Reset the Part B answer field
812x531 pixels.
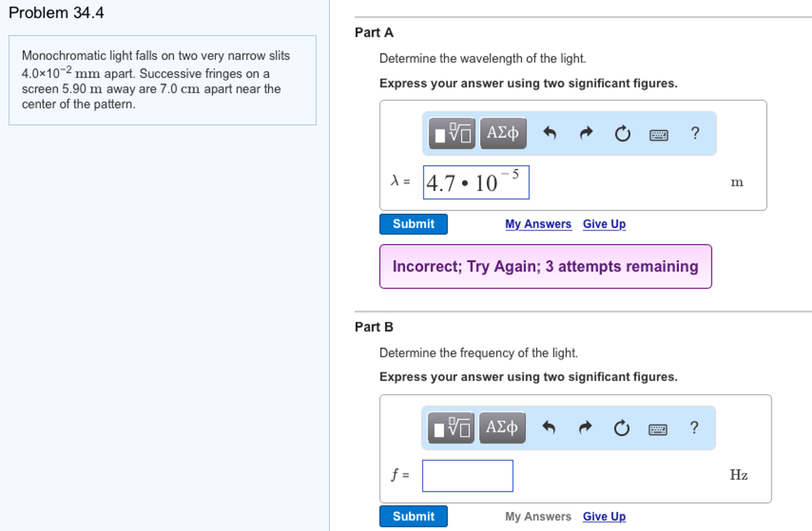tap(622, 428)
